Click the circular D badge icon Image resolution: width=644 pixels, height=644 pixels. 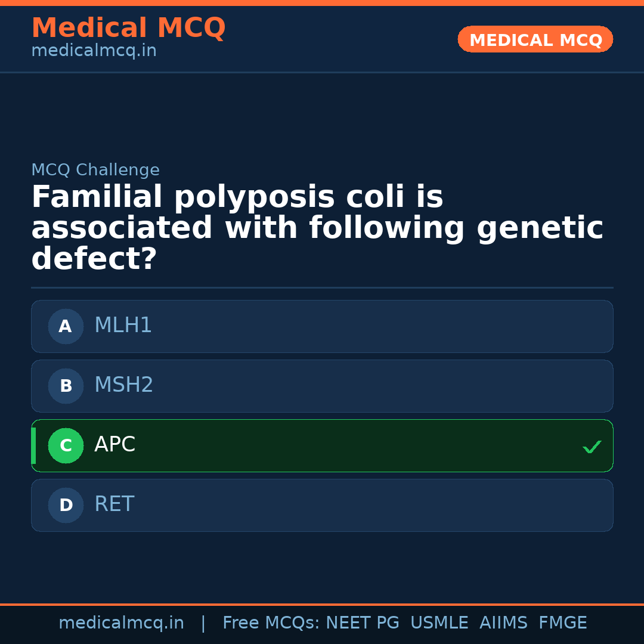(x=66, y=505)
